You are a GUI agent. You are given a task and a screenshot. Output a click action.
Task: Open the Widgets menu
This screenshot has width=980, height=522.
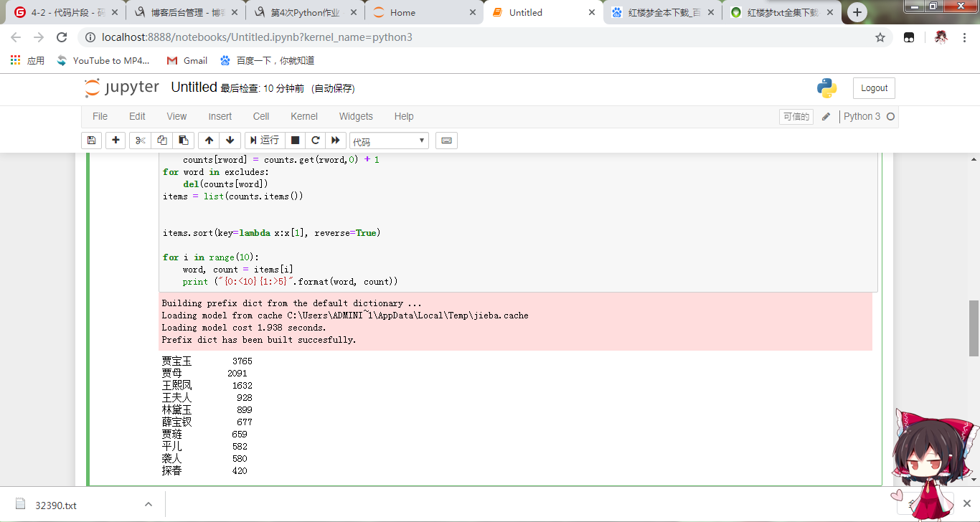pos(356,116)
